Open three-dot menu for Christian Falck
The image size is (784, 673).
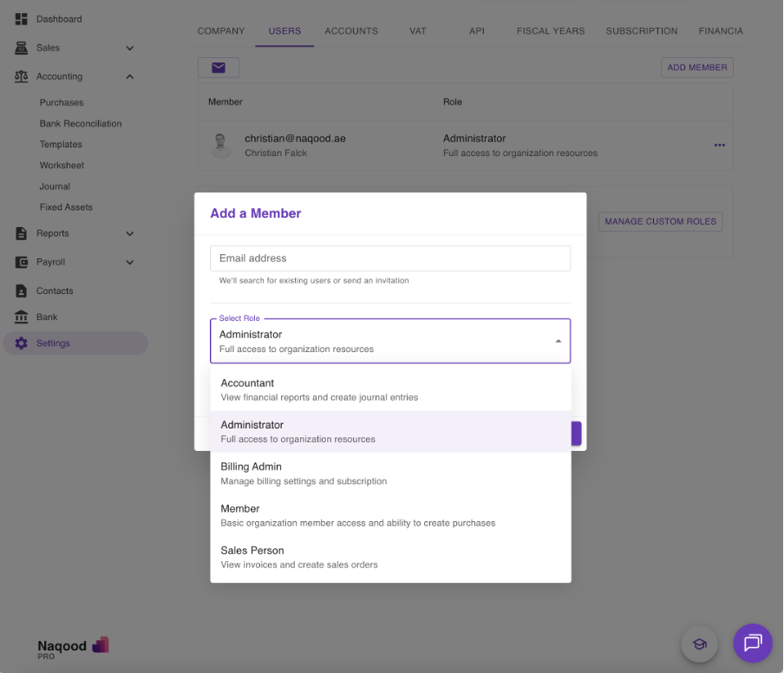pyautogui.click(x=719, y=145)
